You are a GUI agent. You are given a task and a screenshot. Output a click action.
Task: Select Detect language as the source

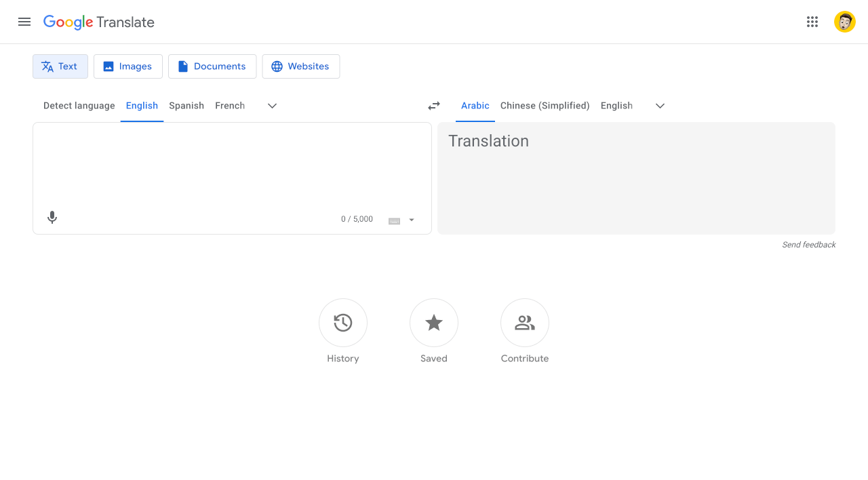click(x=79, y=106)
